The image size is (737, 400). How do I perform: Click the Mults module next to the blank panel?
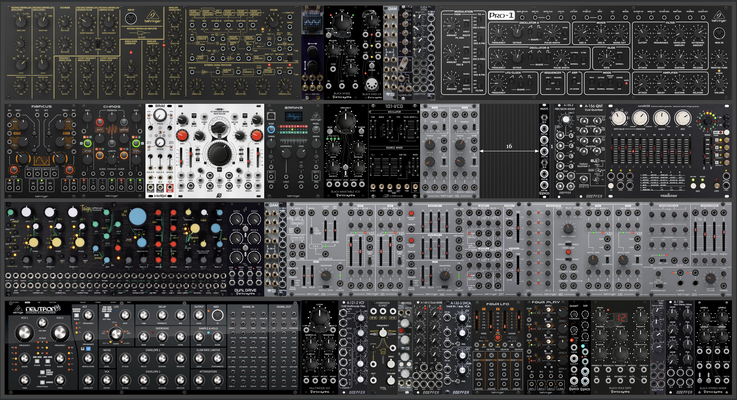pos(544,150)
